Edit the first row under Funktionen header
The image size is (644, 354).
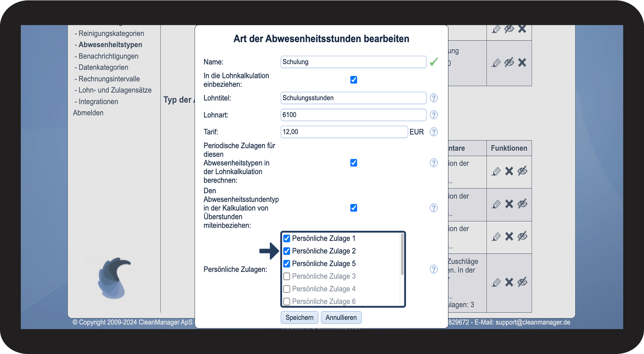[496, 171]
